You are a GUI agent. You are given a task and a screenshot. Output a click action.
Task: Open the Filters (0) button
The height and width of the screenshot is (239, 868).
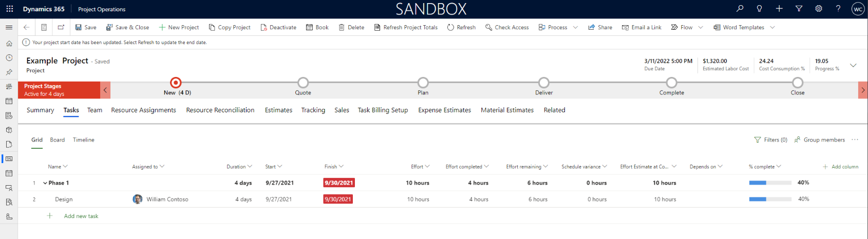click(x=770, y=140)
